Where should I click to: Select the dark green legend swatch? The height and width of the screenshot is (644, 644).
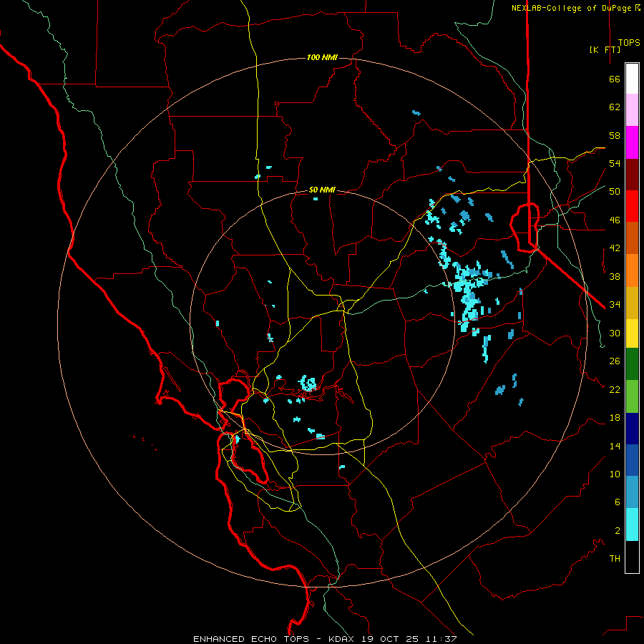632,364
